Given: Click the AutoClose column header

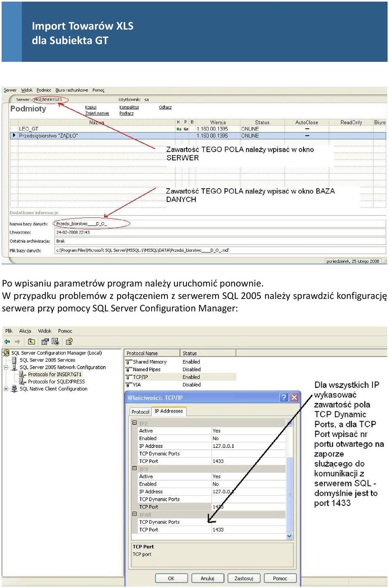Looking at the screenshot, I should 307,122.
